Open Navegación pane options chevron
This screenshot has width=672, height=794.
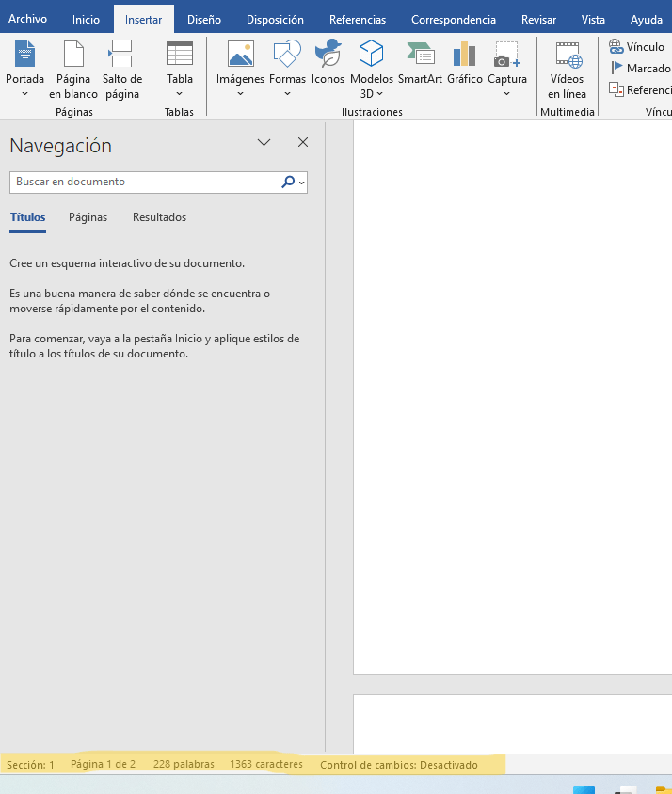264,143
